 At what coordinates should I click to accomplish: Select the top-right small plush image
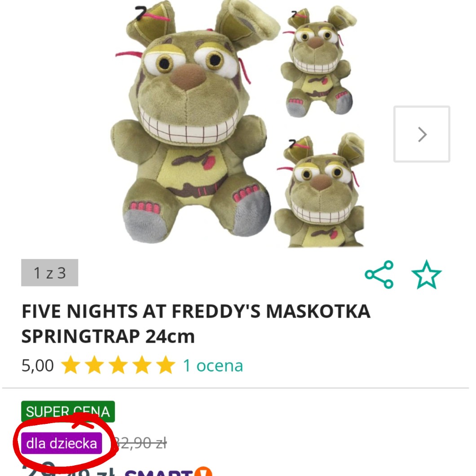tap(317, 63)
